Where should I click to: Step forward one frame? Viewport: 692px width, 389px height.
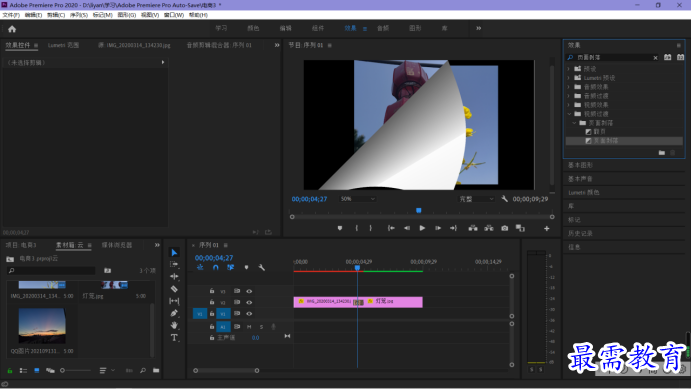pos(437,228)
